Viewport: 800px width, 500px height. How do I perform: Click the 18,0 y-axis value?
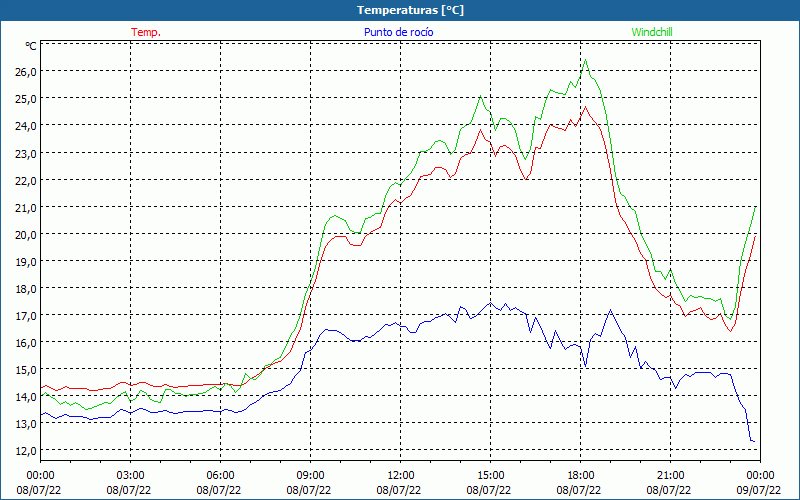[x=25, y=288]
